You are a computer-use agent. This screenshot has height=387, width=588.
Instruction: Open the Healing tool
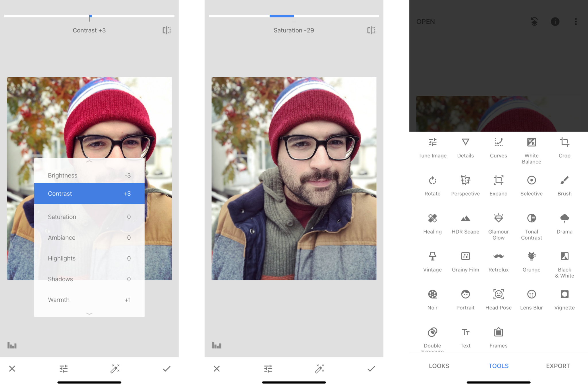point(432,223)
